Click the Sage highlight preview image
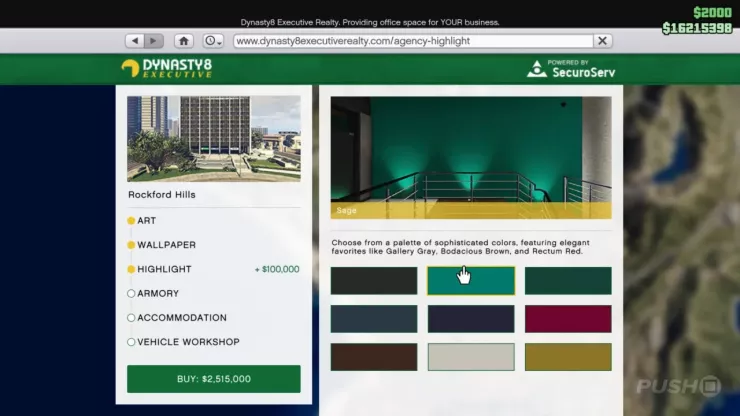Viewport: 740px width, 416px height. tap(471, 157)
